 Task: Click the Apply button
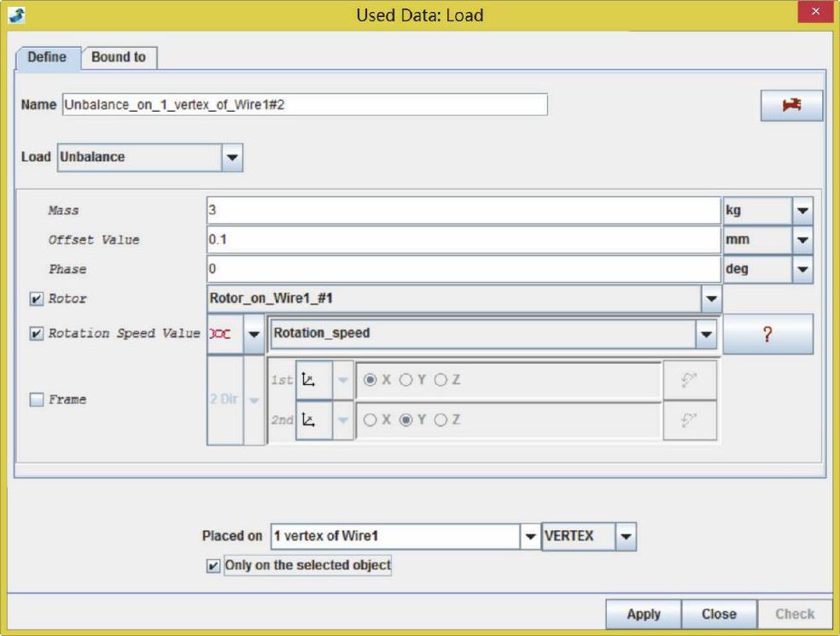click(644, 614)
